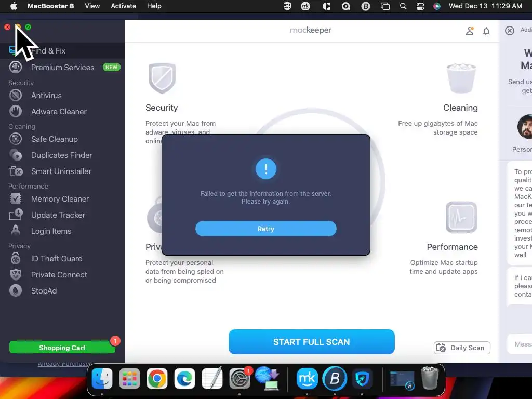Click the NEW badge beside Premium Services
The image size is (532, 399).
[111, 67]
